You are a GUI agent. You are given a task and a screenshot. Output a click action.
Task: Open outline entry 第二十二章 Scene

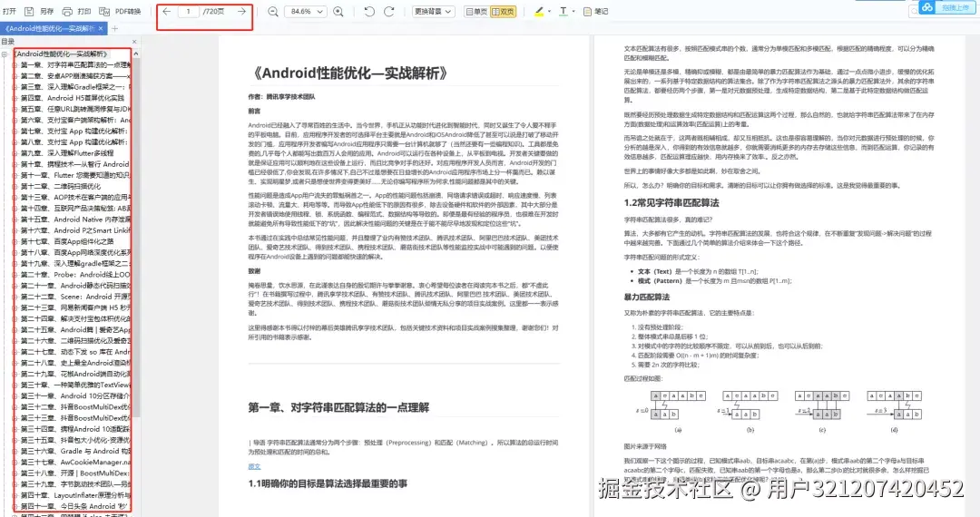[x=75, y=297]
